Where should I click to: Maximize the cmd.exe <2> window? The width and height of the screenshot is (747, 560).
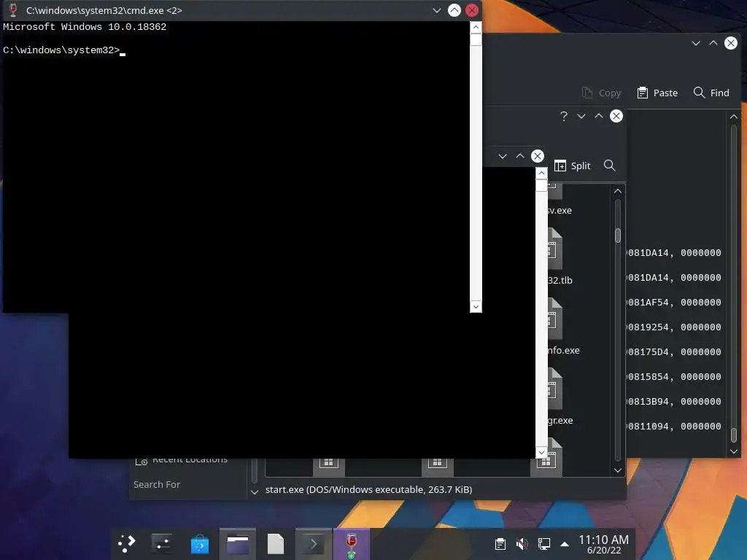(x=454, y=10)
